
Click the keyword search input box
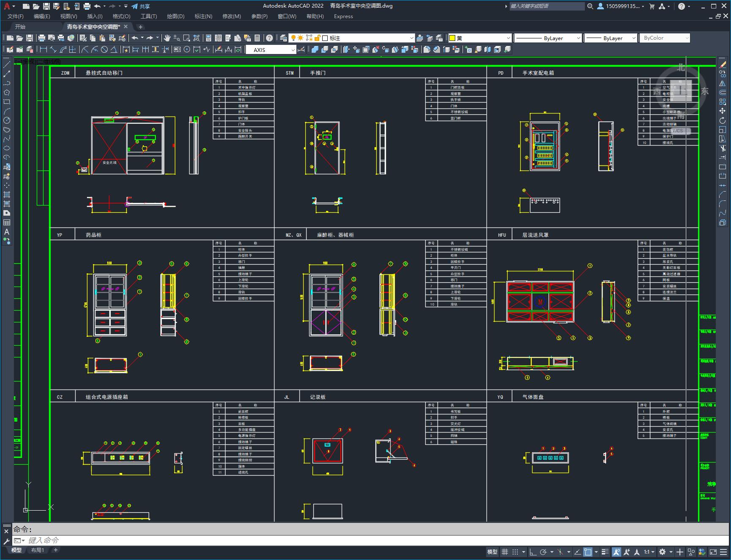[x=546, y=6]
